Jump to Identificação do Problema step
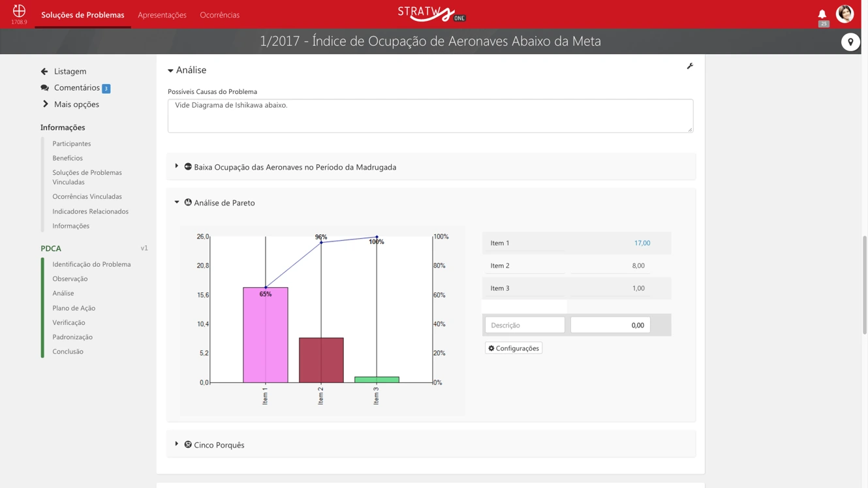 click(91, 264)
